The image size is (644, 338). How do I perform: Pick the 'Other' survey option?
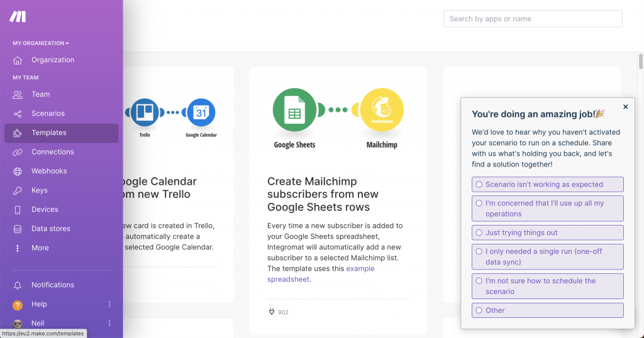pos(548,310)
